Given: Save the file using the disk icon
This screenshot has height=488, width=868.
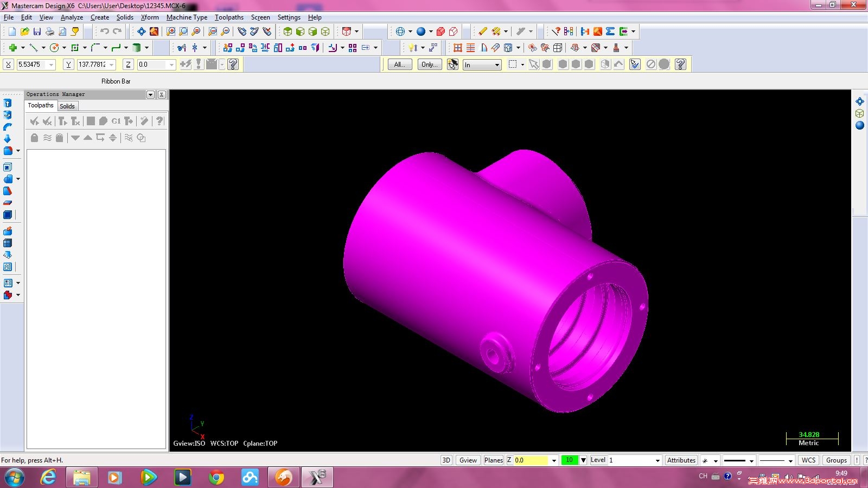Looking at the screenshot, I should pyautogui.click(x=37, y=31).
